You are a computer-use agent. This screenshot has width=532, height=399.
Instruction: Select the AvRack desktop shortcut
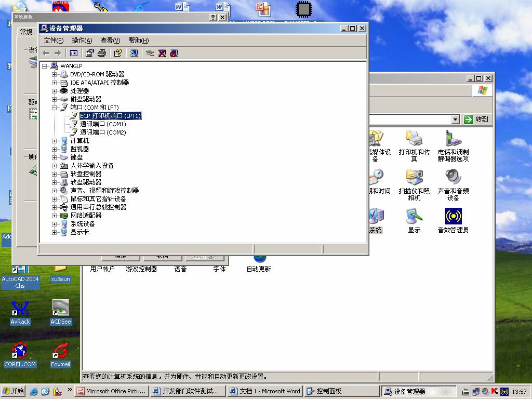20,312
